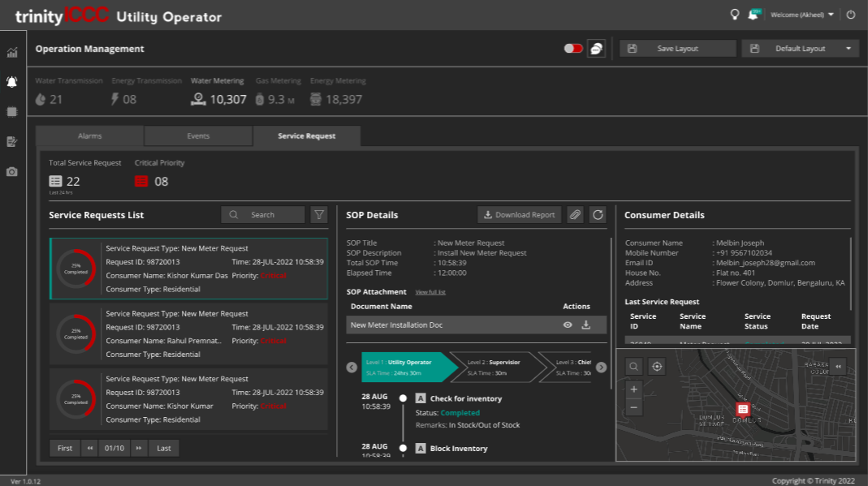Toggle the red switch near chat icon

tap(573, 49)
